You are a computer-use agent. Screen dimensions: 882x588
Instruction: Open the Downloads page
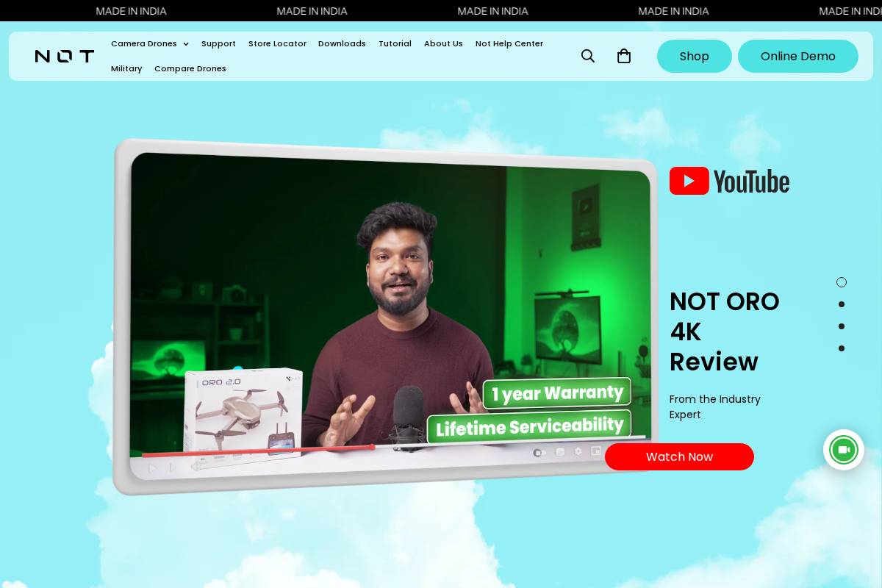coord(342,43)
